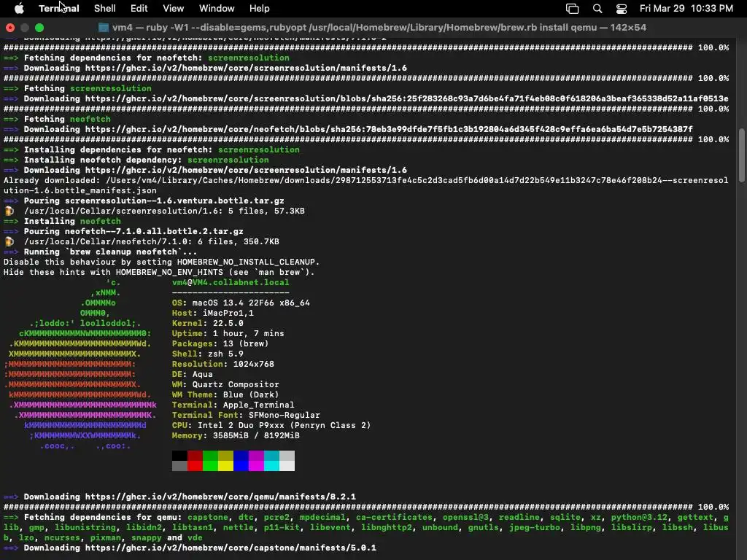Click the beer mug icon beside neofetch Cellar line
The width and height of the screenshot is (747, 560).
pyautogui.click(x=9, y=241)
